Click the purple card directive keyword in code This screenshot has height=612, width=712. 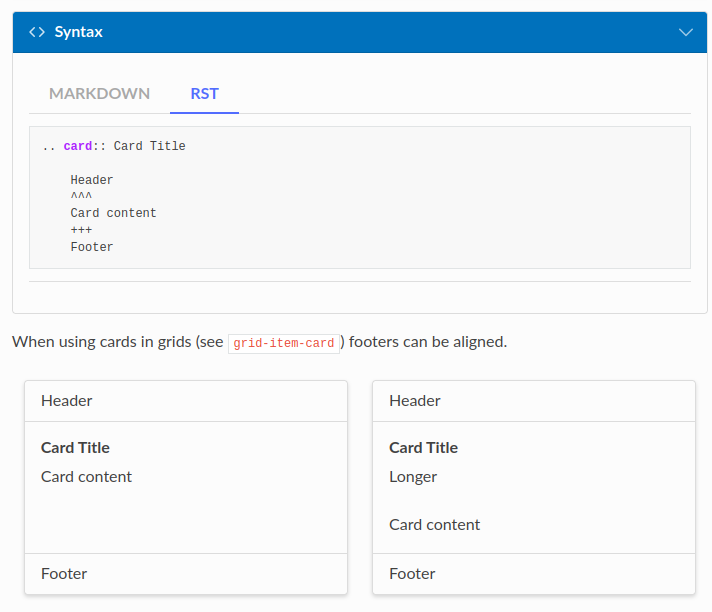pos(78,146)
